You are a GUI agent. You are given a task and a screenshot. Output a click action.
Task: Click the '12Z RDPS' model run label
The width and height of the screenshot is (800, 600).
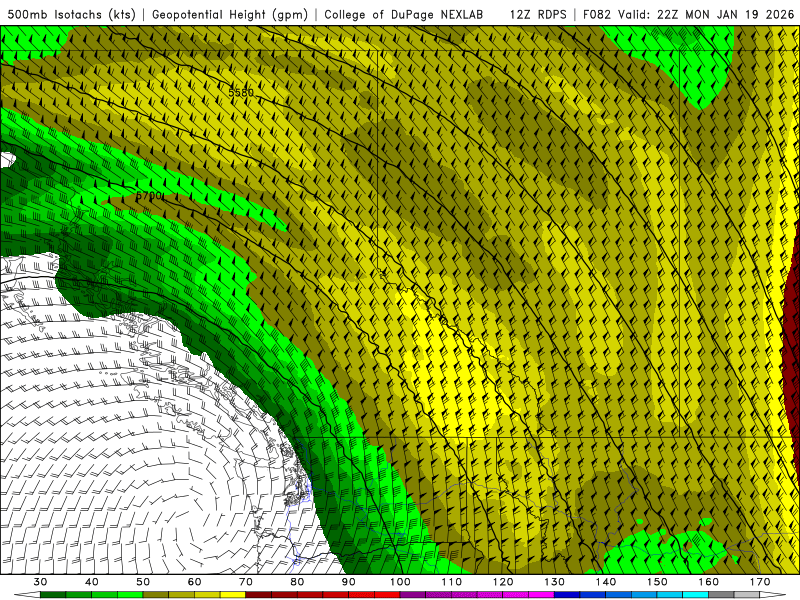point(538,14)
